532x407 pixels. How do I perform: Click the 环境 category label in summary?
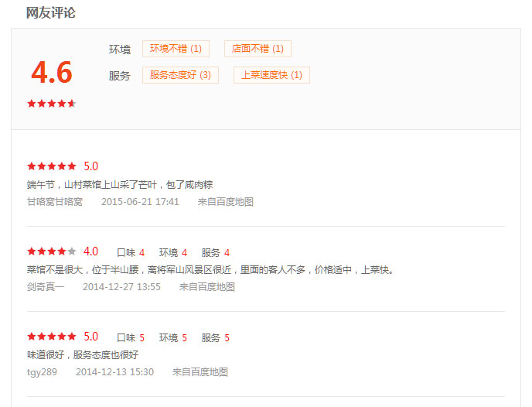click(x=120, y=50)
